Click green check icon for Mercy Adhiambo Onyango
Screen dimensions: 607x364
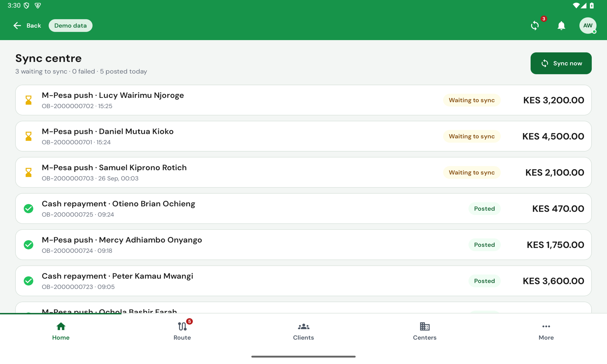(x=28, y=245)
